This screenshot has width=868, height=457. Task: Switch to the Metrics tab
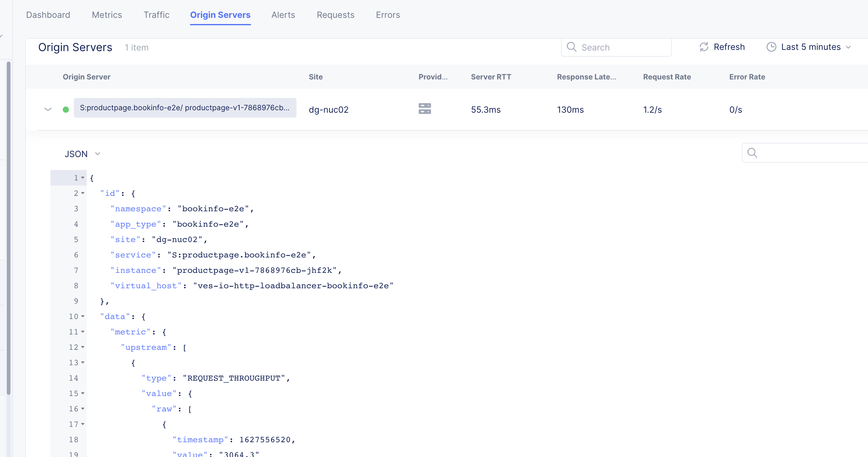tap(107, 15)
